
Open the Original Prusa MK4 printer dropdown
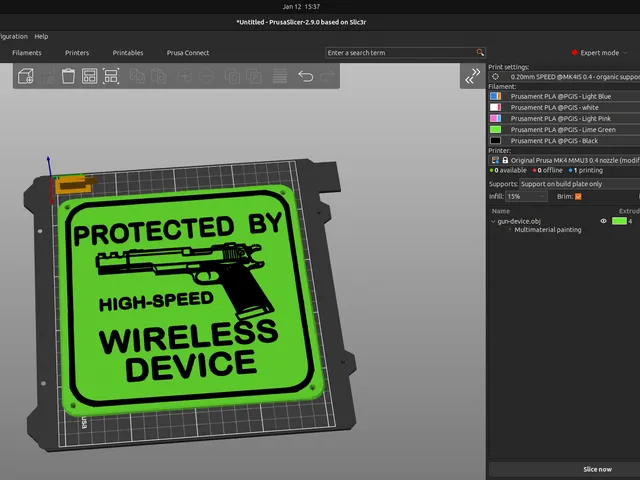[x=564, y=160]
